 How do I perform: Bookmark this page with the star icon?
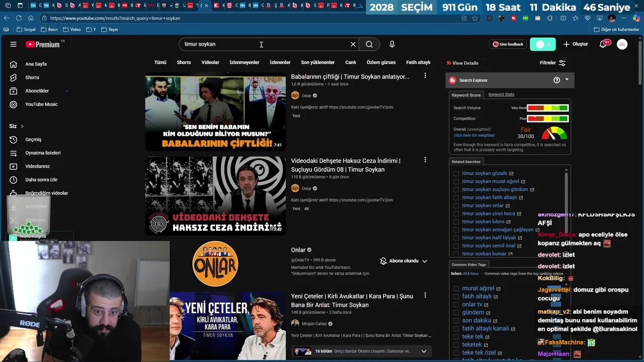[x=475, y=18]
